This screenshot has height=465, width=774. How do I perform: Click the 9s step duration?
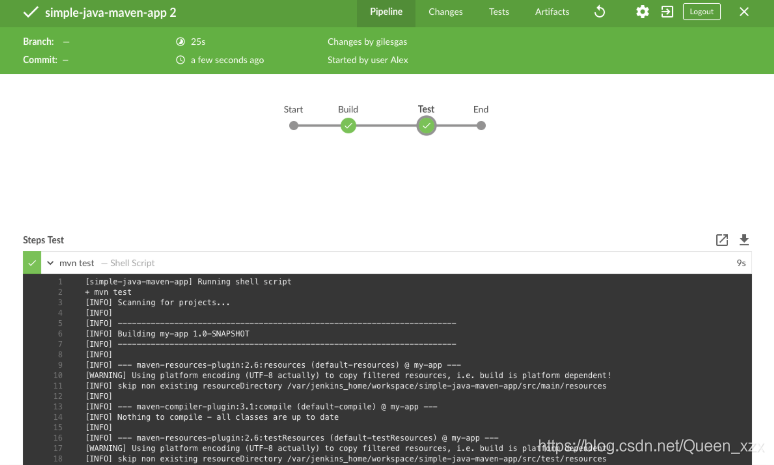tap(741, 263)
